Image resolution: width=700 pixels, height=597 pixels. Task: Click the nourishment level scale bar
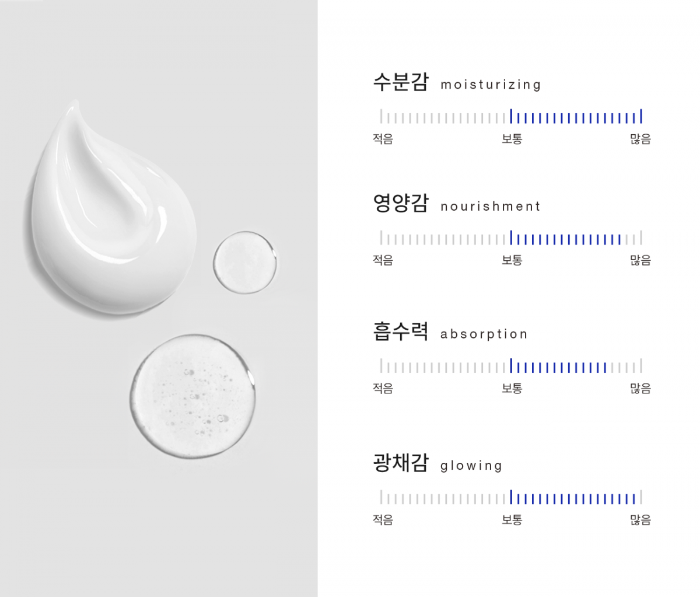click(x=511, y=238)
